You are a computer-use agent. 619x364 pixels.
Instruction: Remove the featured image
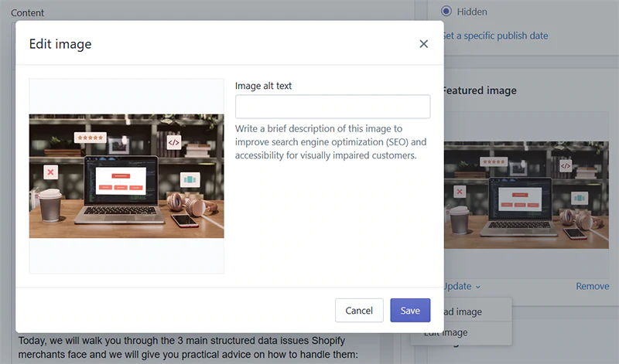592,286
